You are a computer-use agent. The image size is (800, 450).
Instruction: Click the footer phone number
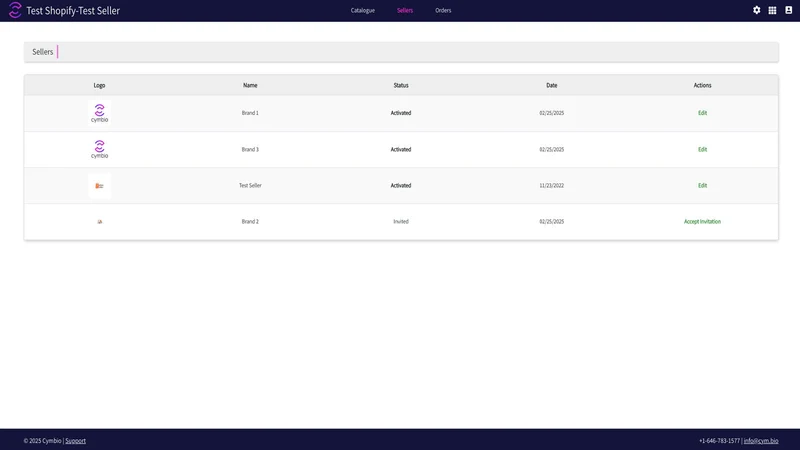(x=719, y=441)
